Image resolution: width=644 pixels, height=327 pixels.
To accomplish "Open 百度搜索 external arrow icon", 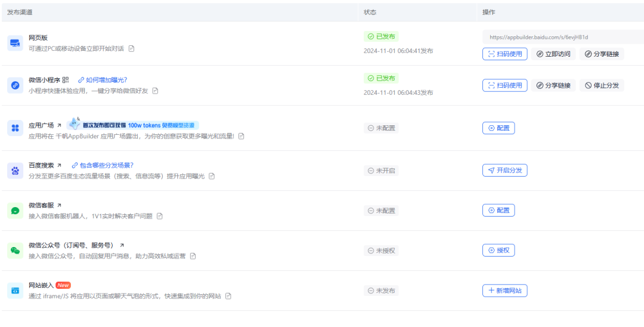I will (59, 165).
